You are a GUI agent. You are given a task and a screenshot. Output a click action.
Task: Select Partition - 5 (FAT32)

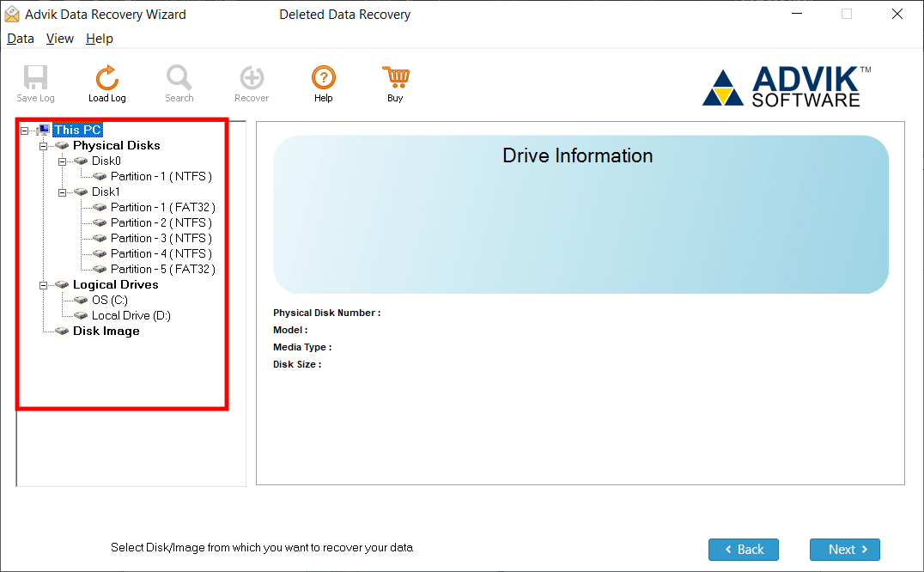(163, 269)
